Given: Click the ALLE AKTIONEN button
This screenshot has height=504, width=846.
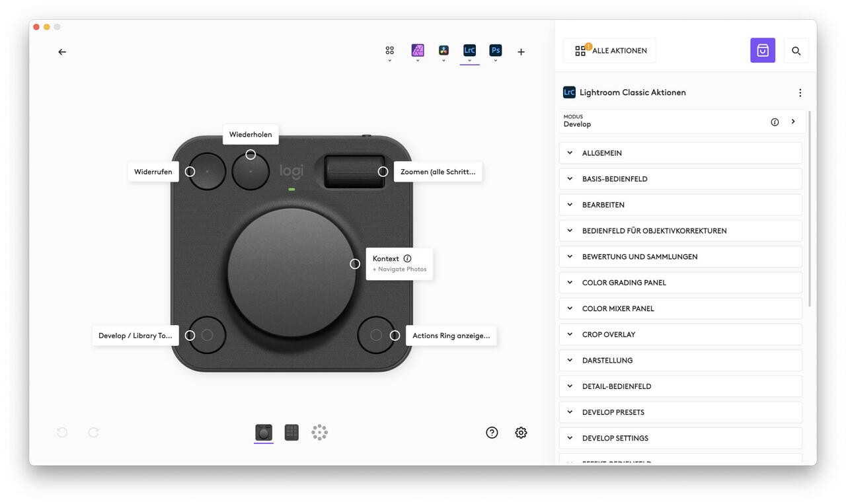Looking at the screenshot, I should 609,51.
